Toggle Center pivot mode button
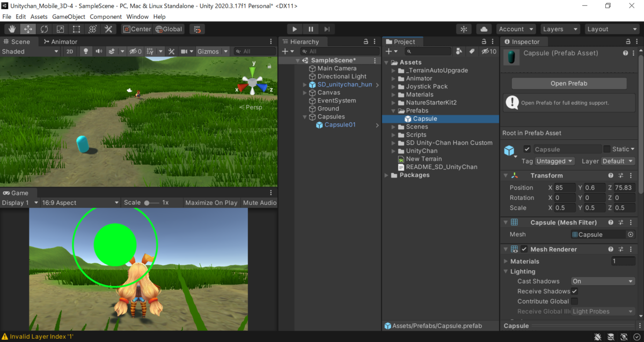 pos(137,29)
